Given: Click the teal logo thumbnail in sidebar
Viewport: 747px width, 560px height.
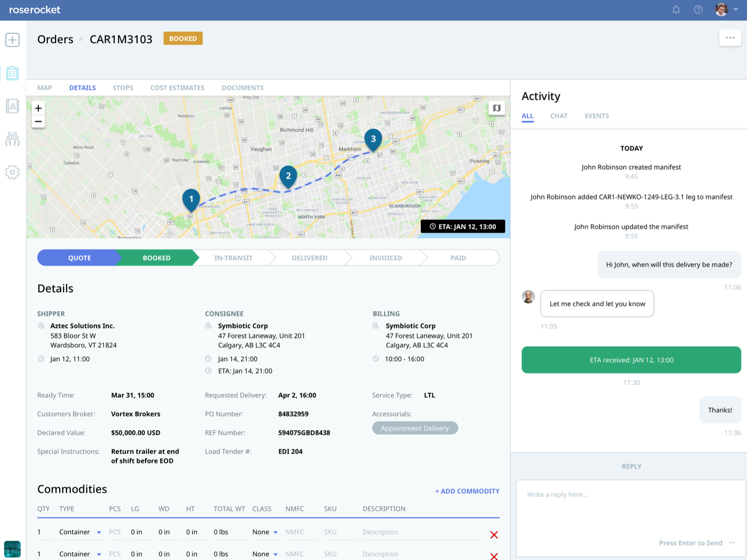Looking at the screenshot, I should pos(12,549).
